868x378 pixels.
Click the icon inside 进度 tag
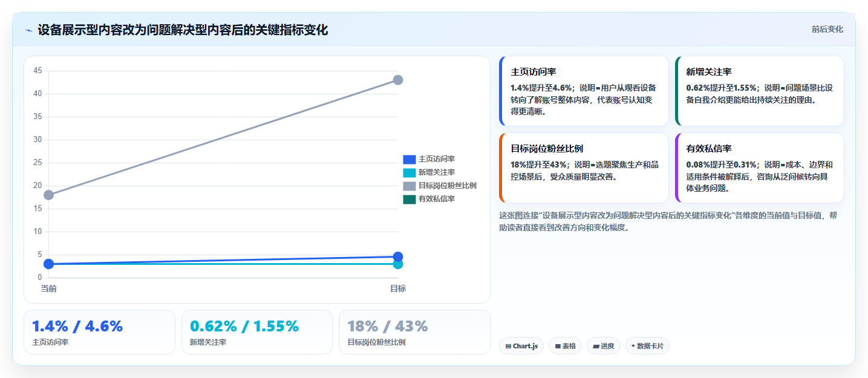tap(596, 347)
